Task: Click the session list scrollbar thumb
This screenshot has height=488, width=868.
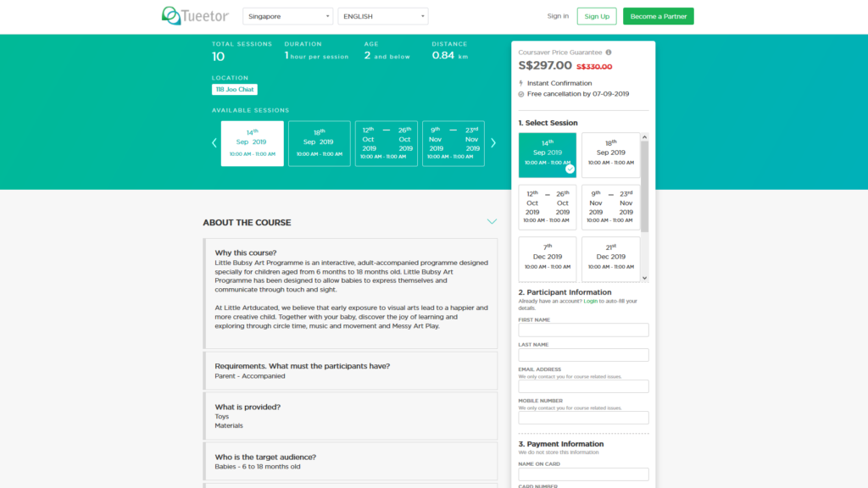Action: [x=644, y=186]
